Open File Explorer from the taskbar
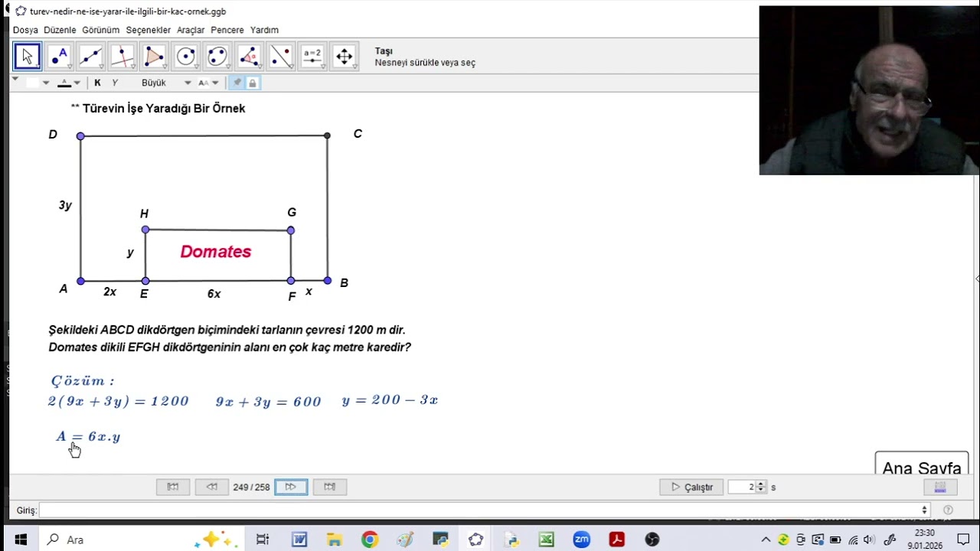Image resolution: width=980 pixels, height=551 pixels. click(335, 540)
